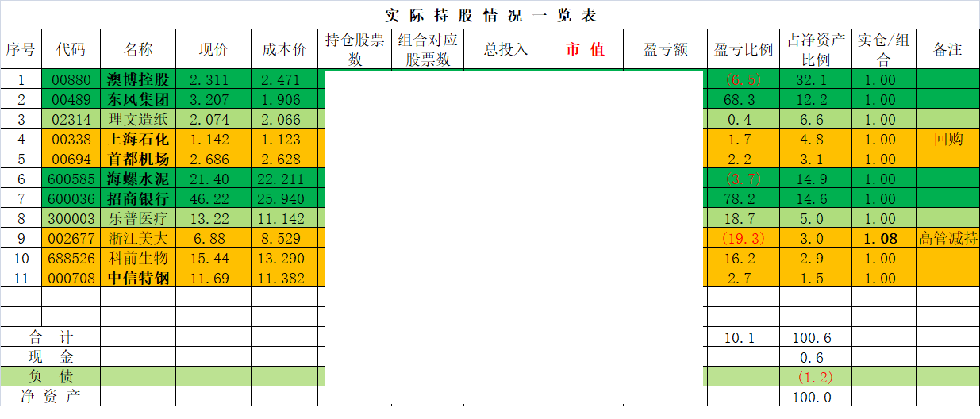Click stock code 00489

tap(71, 100)
